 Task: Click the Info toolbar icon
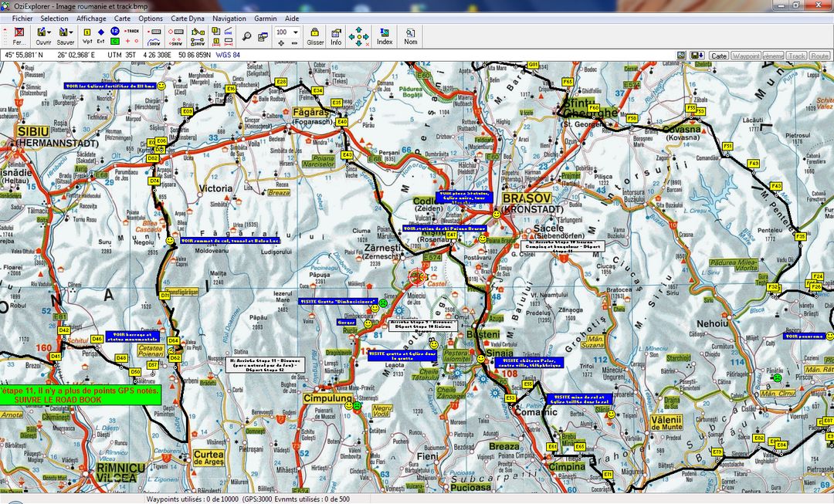(x=336, y=36)
